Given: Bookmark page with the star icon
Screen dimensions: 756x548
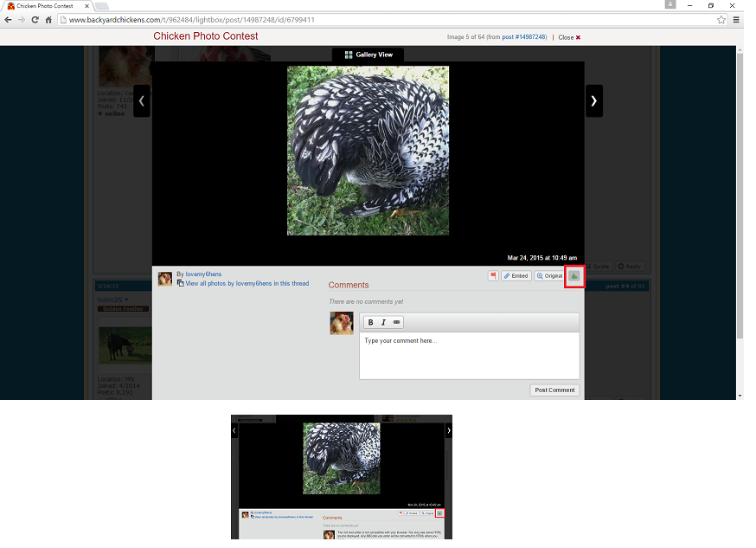Looking at the screenshot, I should (x=721, y=20).
